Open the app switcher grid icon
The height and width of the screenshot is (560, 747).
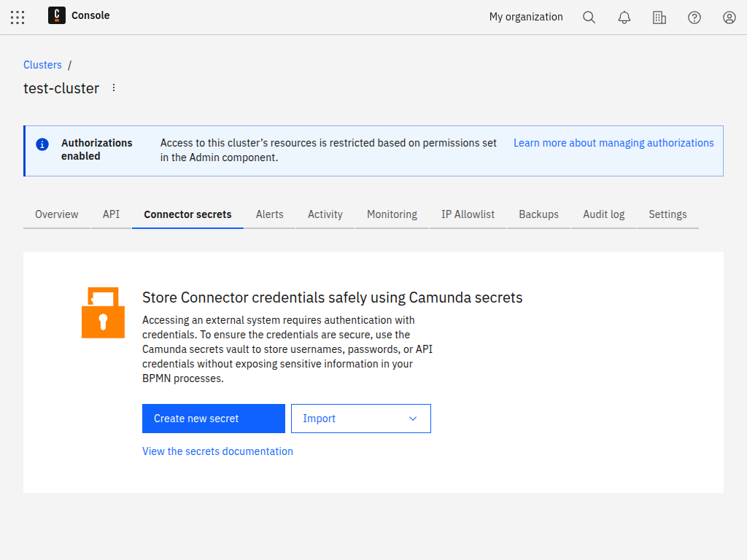[x=18, y=17]
